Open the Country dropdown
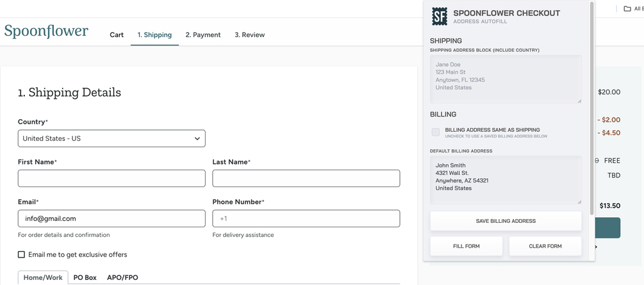Viewport: 644px width, 285px height. [x=111, y=138]
